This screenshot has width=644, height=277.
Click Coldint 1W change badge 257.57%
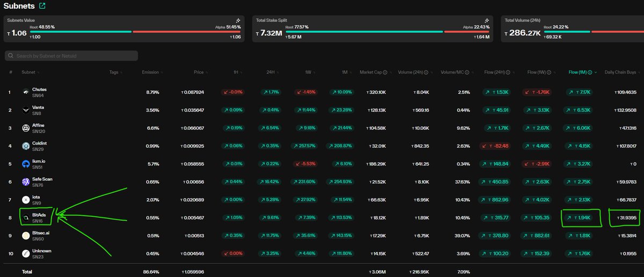(305, 146)
